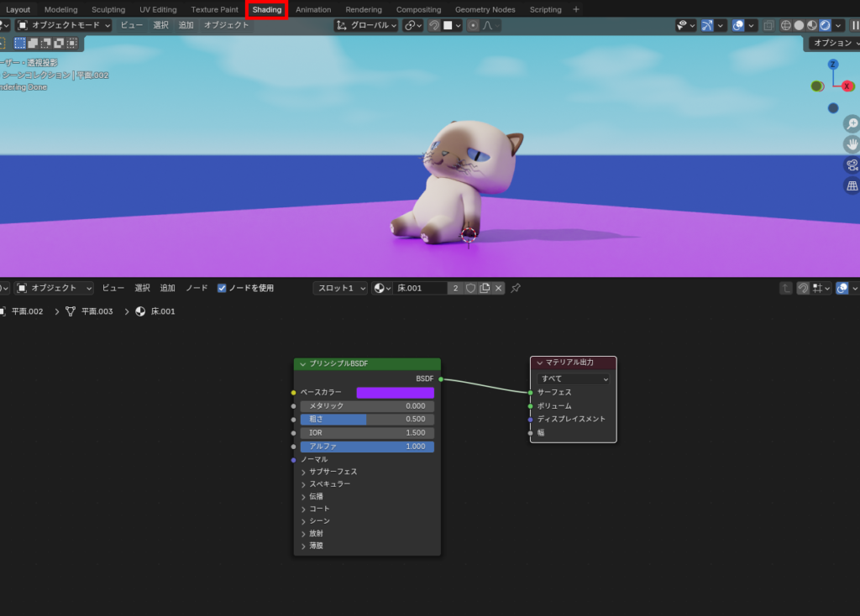Click the 粗さ roughness slider field
The height and width of the screenshot is (616, 860).
[367, 420]
